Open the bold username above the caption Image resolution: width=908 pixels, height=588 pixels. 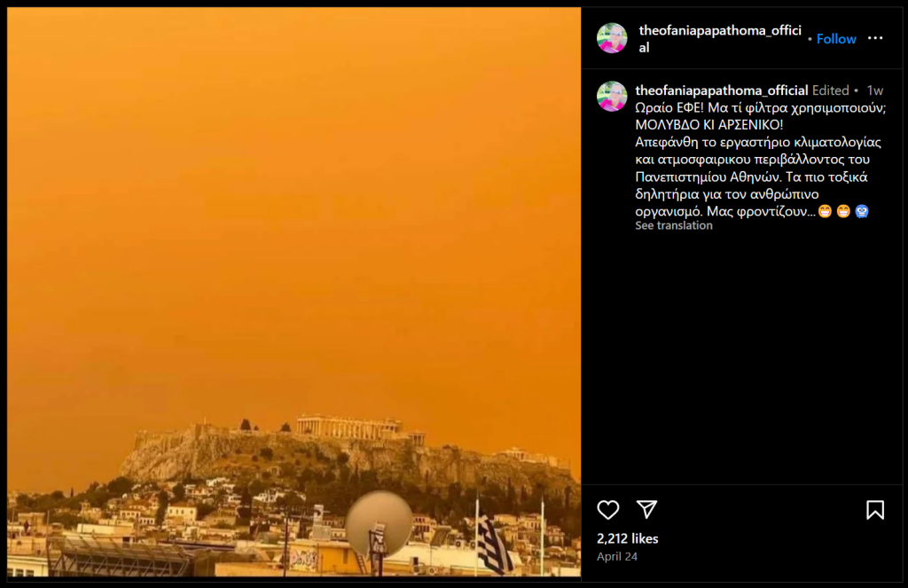722,90
